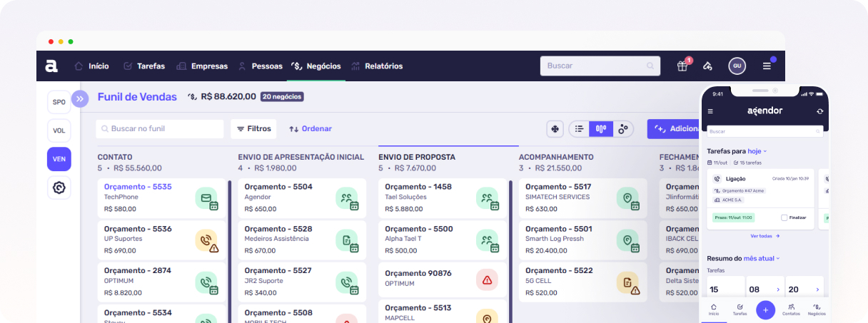Switch to list view toggle
The width and height of the screenshot is (868, 323).
(579, 129)
